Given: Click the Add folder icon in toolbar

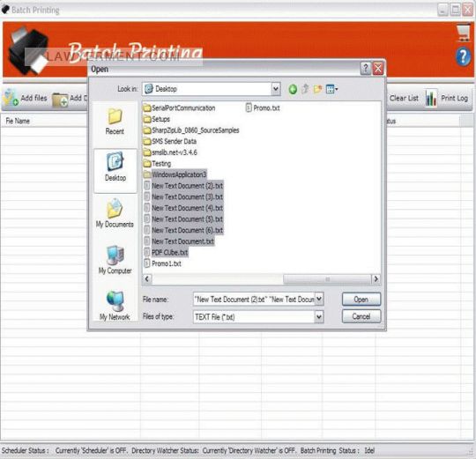Looking at the screenshot, I should click(60, 100).
